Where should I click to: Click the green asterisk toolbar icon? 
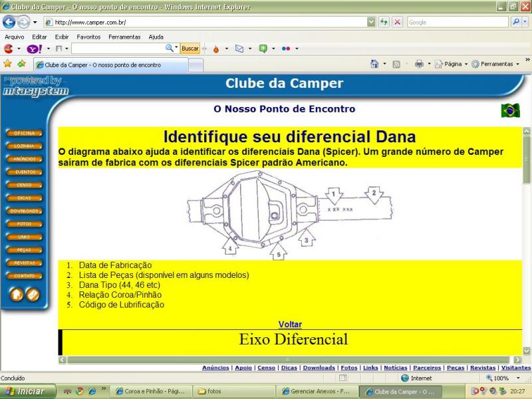click(x=263, y=49)
